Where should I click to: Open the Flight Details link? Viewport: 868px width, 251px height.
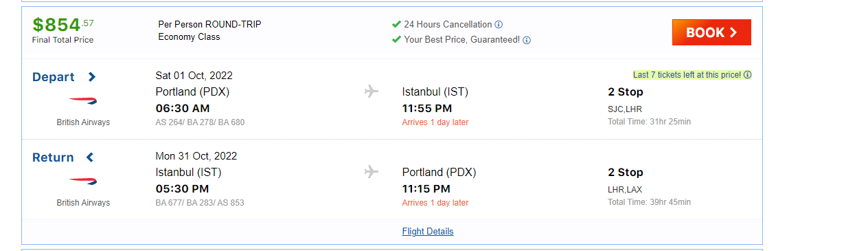[428, 231]
